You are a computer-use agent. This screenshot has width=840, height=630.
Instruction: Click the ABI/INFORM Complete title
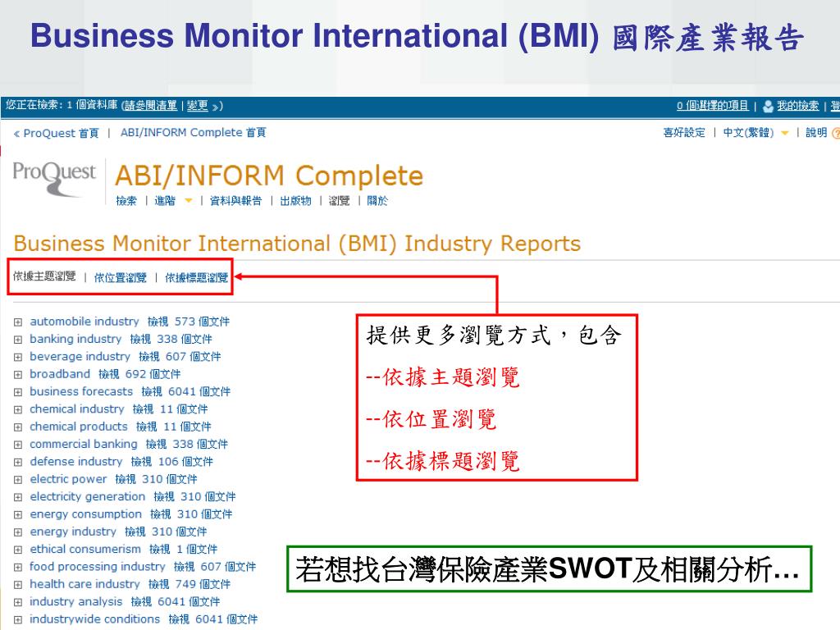coord(269,176)
